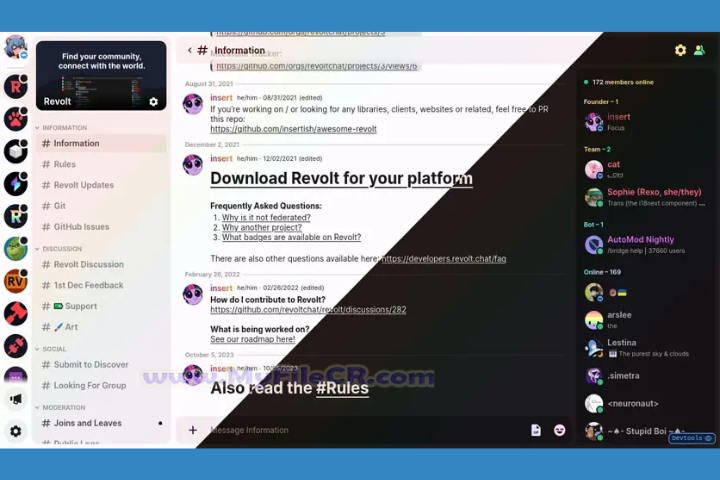Open Why is it not federated link
720x480 pixels.
(266, 217)
